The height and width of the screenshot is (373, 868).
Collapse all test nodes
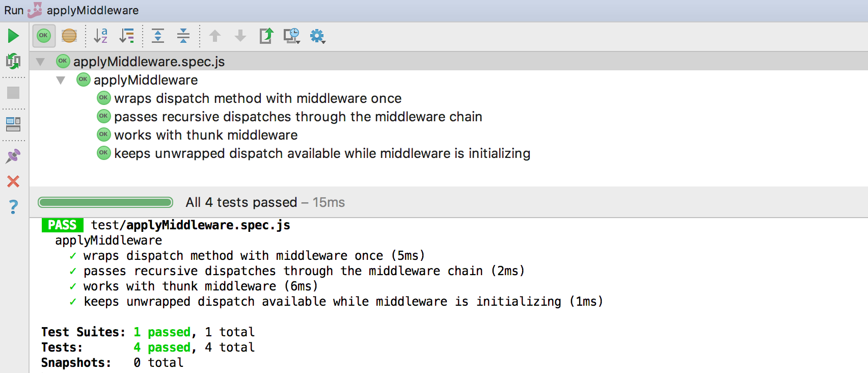pos(183,36)
